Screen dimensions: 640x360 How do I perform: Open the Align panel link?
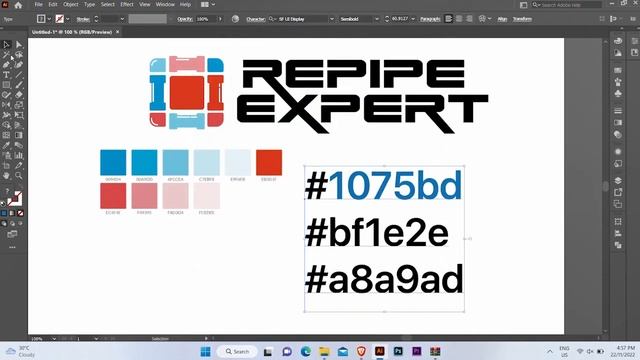point(502,19)
